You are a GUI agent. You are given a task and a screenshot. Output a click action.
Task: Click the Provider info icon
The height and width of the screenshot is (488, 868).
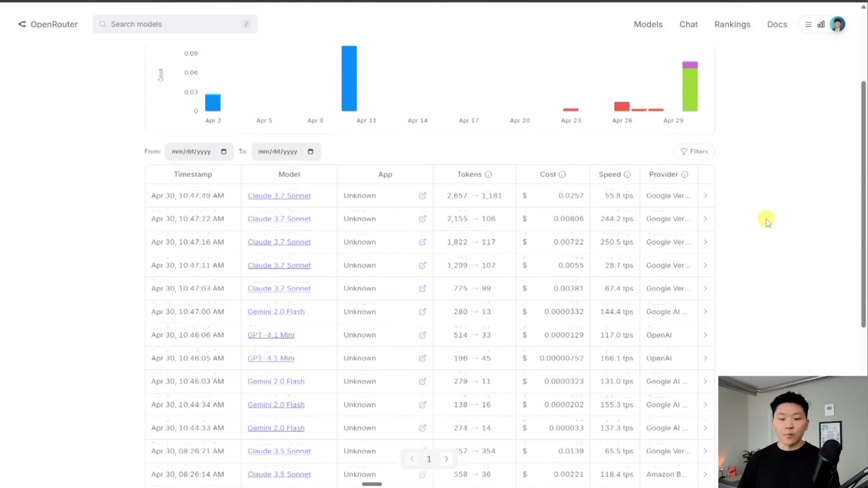(685, 174)
